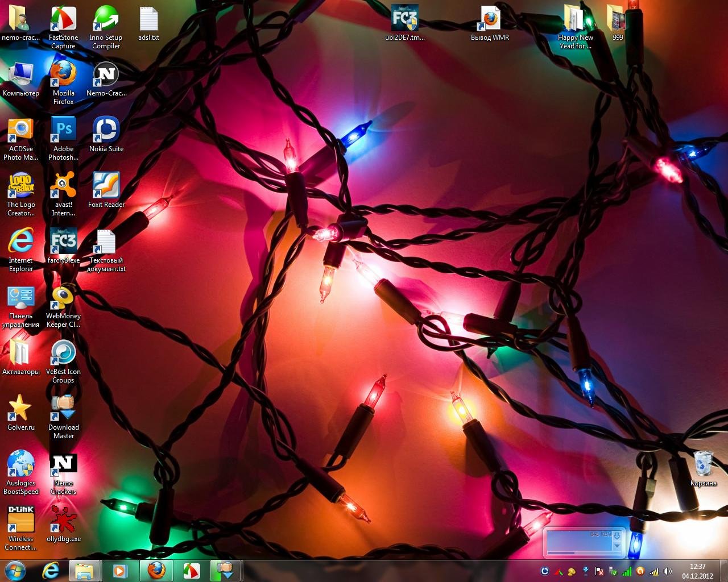The image size is (728, 582).
Task: Open Windows Explorer from the taskbar
Action: 84,571
